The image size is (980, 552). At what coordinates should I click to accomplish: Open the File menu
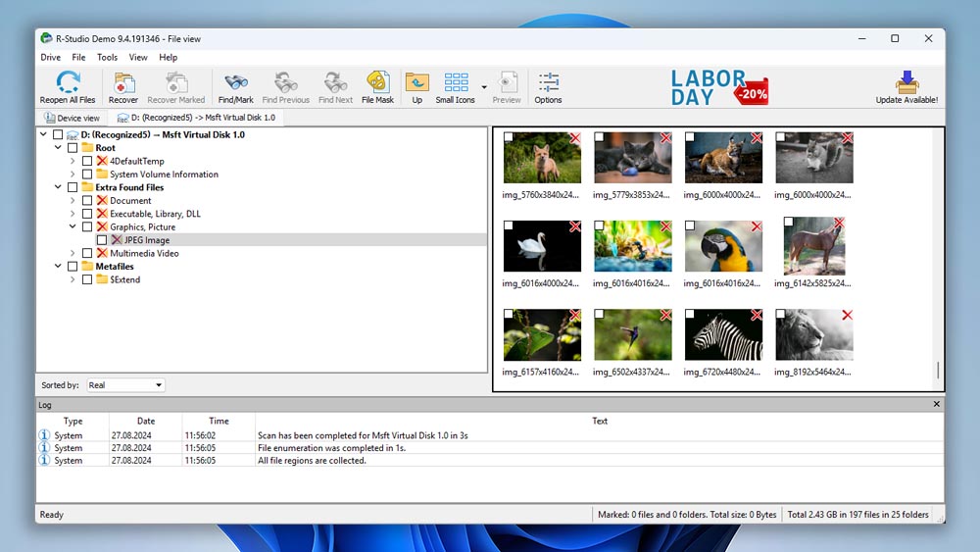(x=78, y=57)
